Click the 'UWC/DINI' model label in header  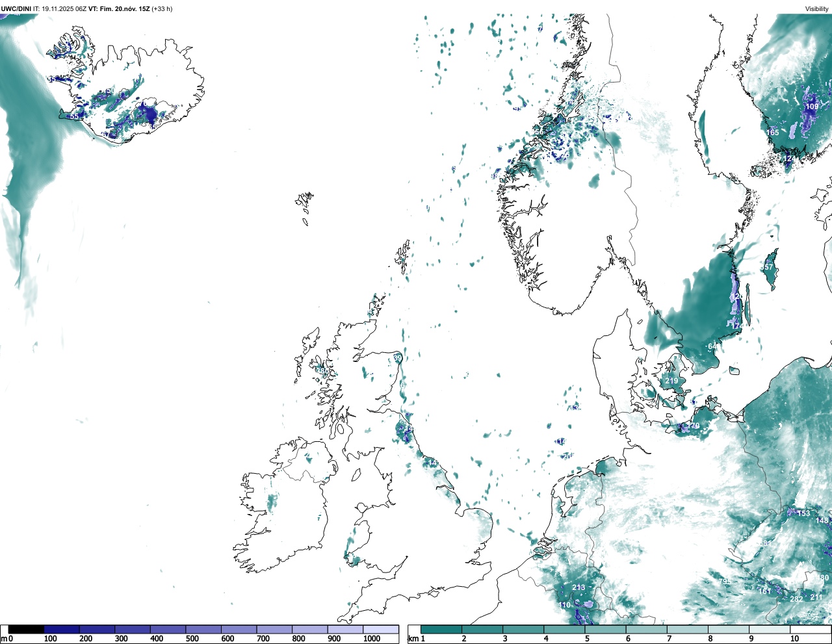[x=16, y=9]
